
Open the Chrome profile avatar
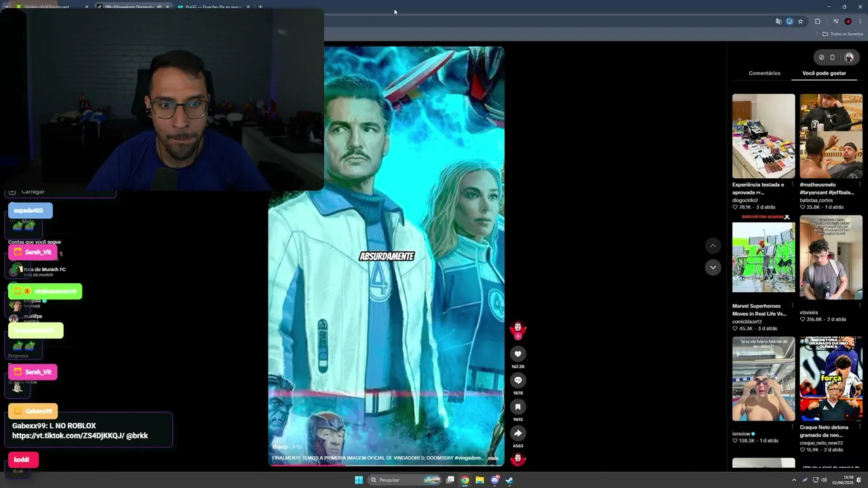pyautogui.click(x=848, y=22)
